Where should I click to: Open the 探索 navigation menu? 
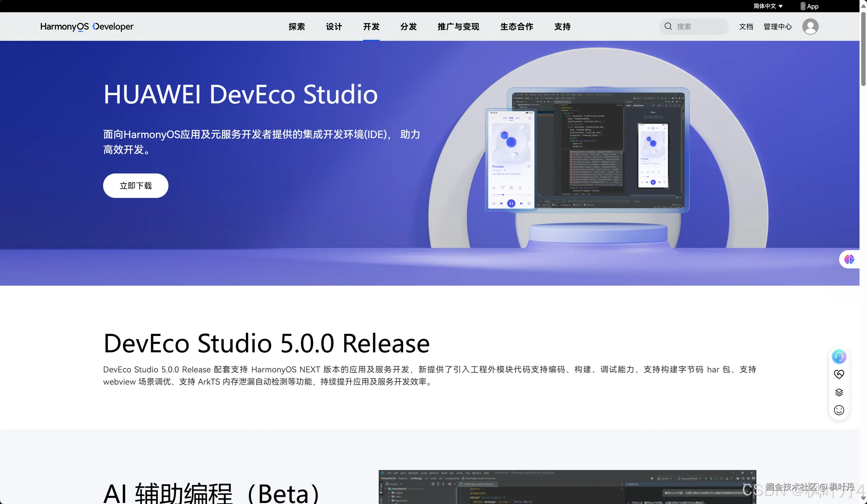coord(297,27)
